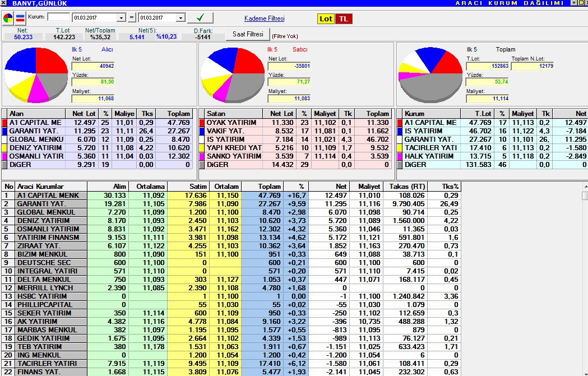Select the AK YATIRIM row
Screen dimensions: 588x376
(232, 322)
